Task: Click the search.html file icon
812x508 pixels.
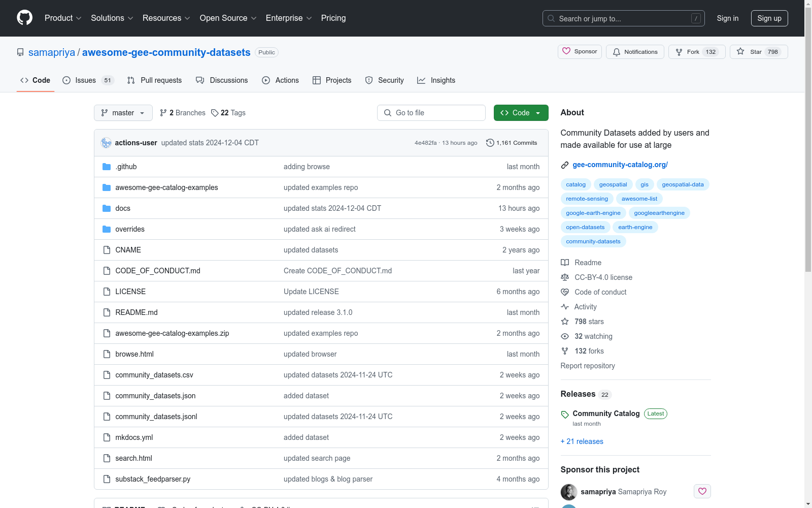Action: coord(107,458)
